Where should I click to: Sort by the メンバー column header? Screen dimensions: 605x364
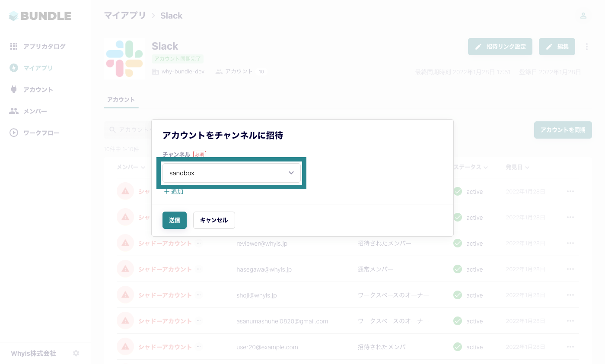pyautogui.click(x=131, y=167)
